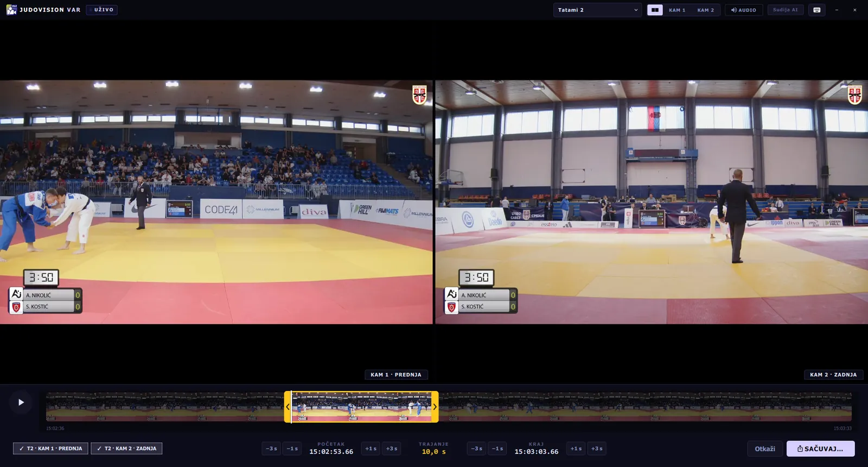Click the POČETAK time 15:02:53.66
The width and height of the screenshot is (868, 467).
click(331, 452)
